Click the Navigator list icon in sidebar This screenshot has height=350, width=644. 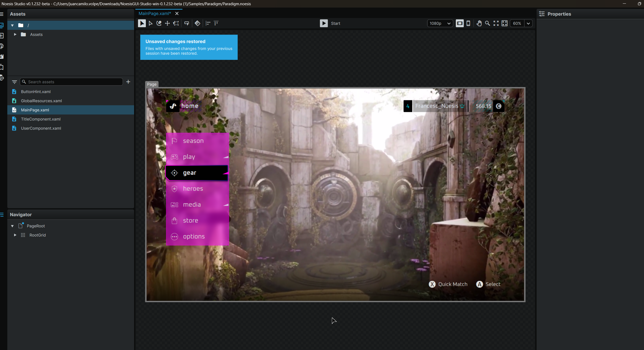click(x=2, y=215)
